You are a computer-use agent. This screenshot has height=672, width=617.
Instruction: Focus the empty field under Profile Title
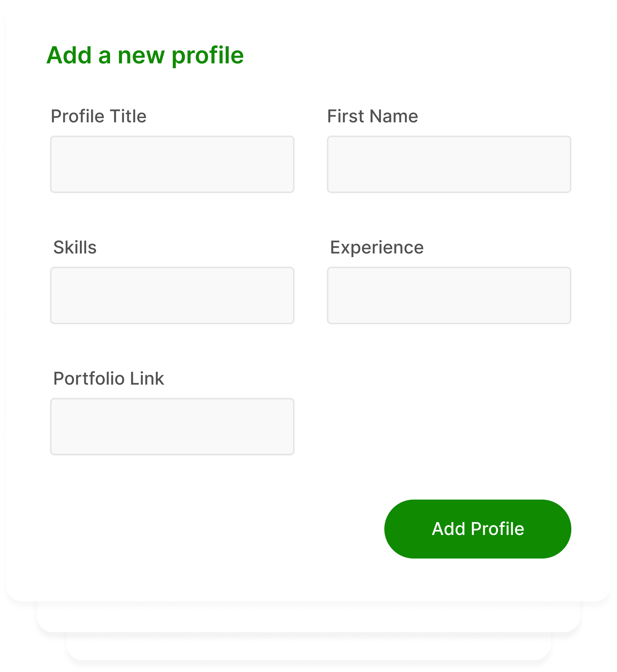coord(172,164)
